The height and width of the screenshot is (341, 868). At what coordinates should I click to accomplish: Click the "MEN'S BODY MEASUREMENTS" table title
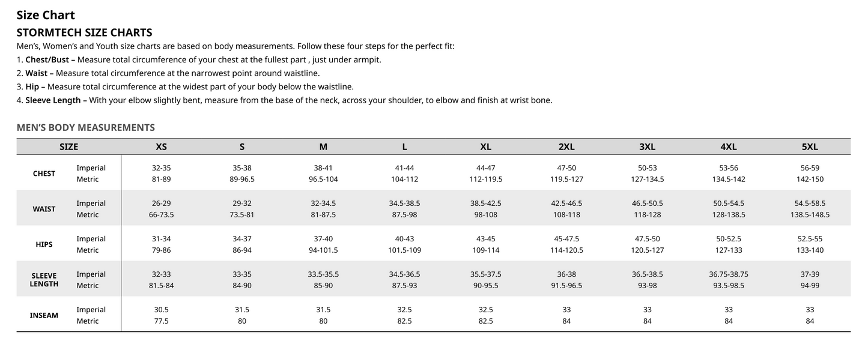(86, 127)
